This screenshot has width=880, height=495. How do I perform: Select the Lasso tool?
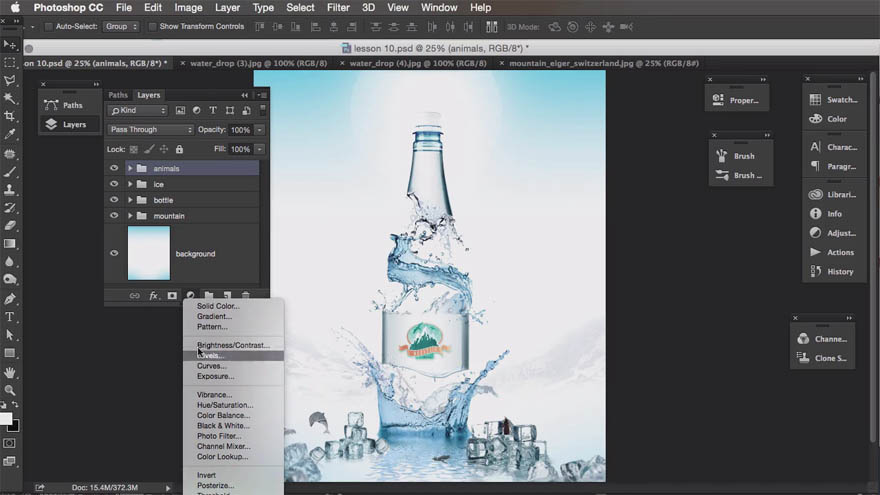(10, 81)
